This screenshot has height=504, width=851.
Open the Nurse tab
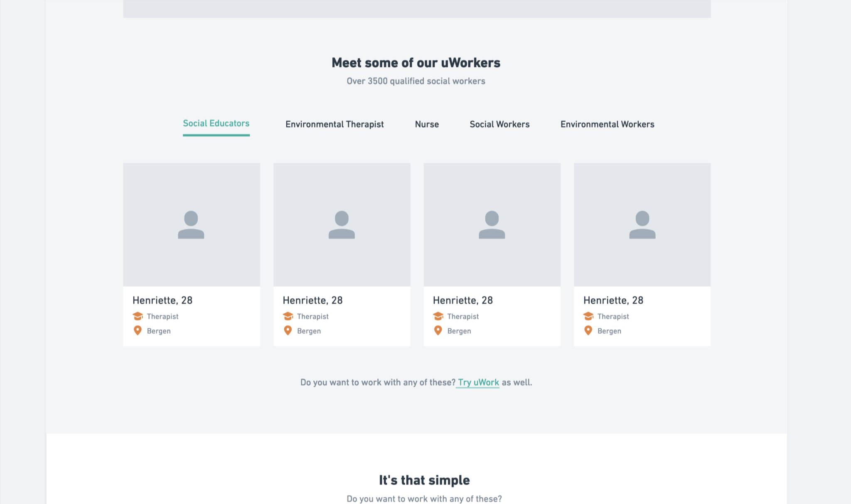(x=427, y=124)
